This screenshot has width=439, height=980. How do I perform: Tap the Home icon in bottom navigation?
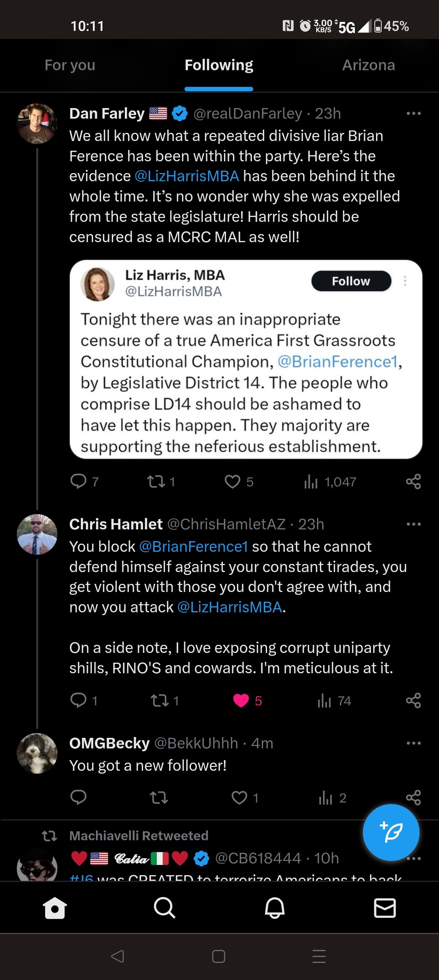tap(55, 908)
